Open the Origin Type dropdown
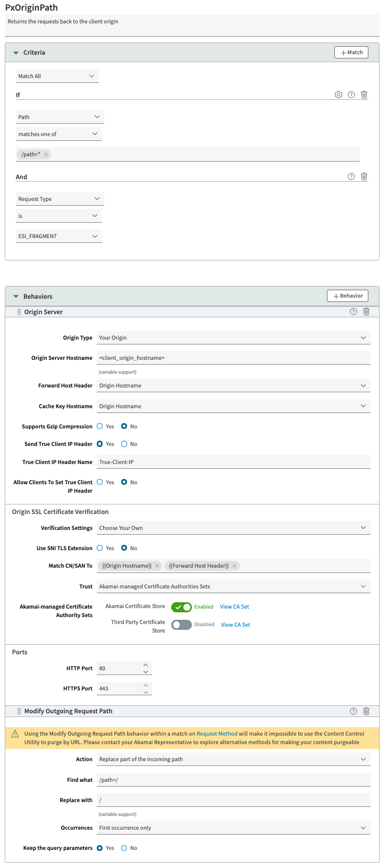 click(x=233, y=338)
